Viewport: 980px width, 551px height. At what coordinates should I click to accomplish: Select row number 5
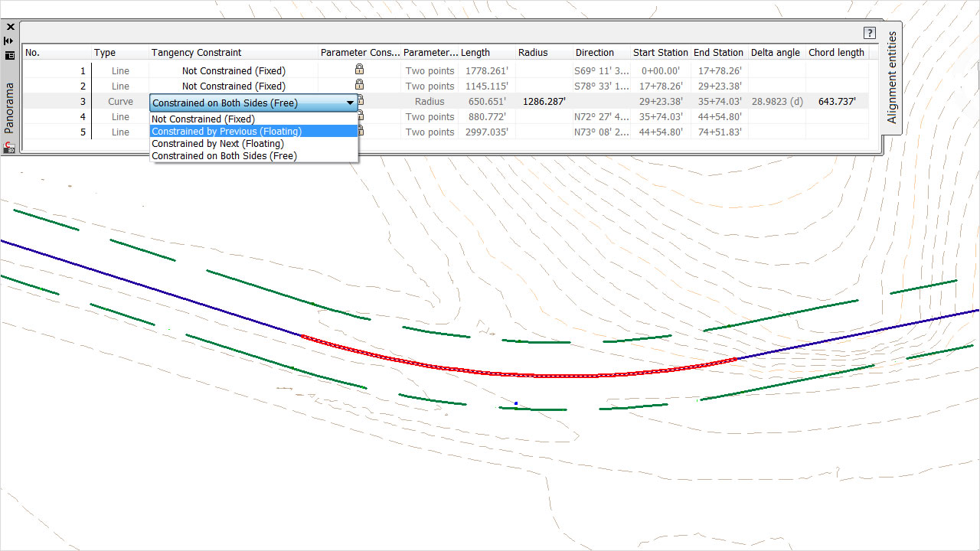(83, 132)
